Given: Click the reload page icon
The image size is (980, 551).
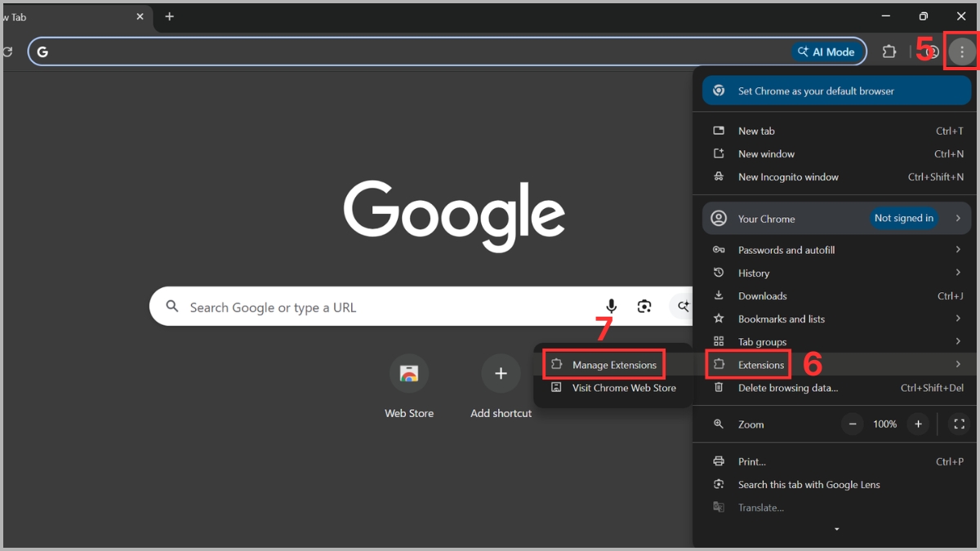Looking at the screenshot, I should coord(7,52).
